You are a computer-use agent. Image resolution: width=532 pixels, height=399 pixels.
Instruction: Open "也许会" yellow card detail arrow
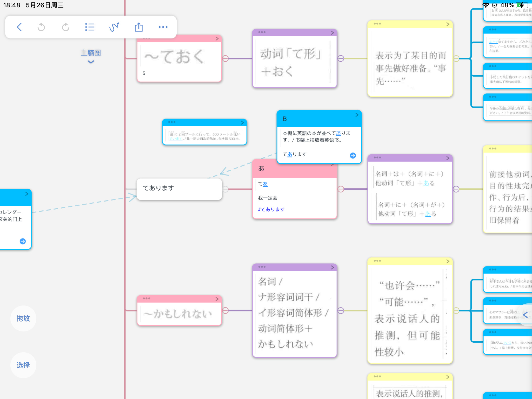(448, 261)
